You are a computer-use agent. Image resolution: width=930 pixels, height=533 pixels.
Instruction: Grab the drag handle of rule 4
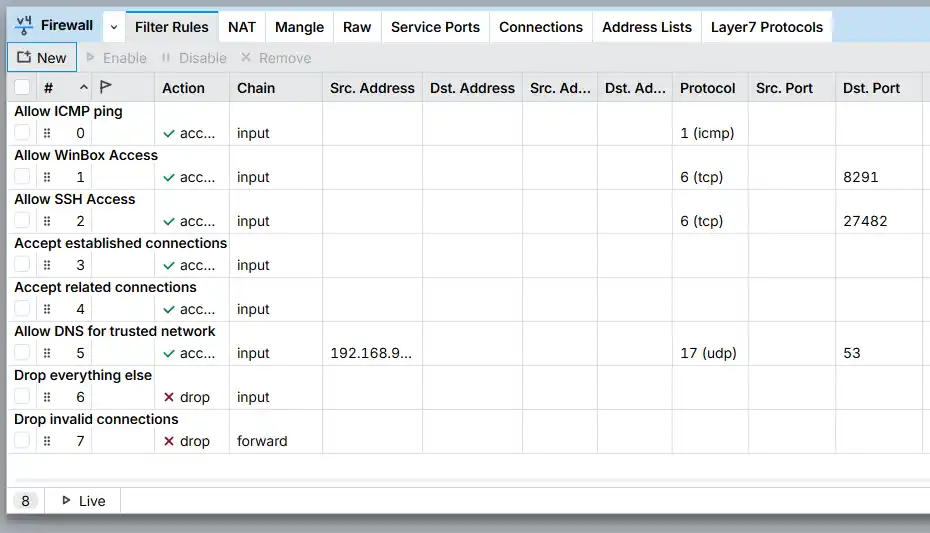tap(47, 309)
